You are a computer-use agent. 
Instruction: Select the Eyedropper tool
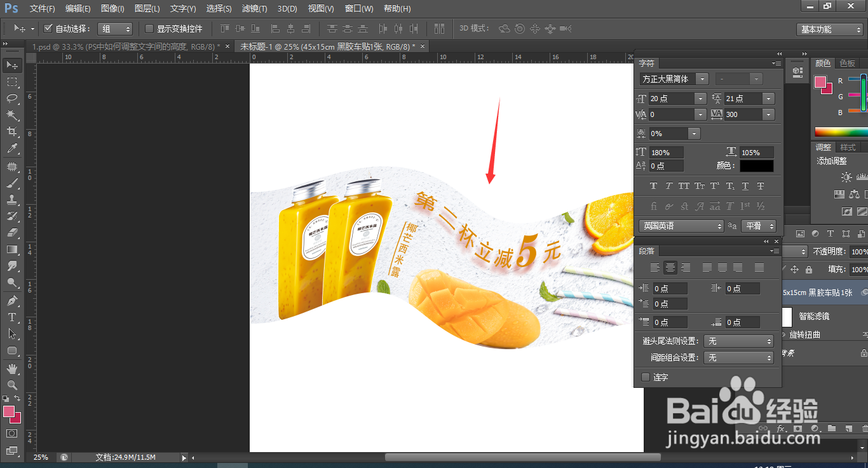11,148
